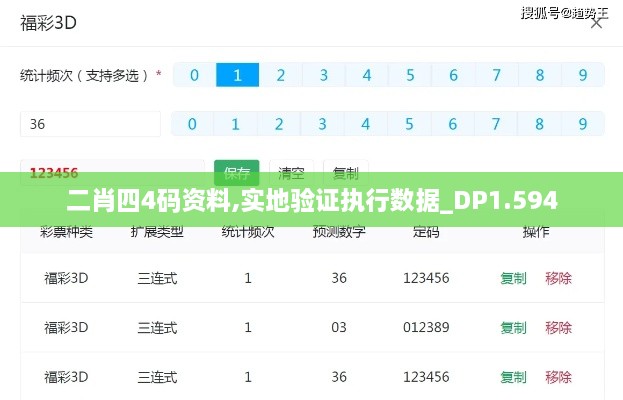
Task: Select digit 4 in 统计频次 row
Action: coord(367,75)
